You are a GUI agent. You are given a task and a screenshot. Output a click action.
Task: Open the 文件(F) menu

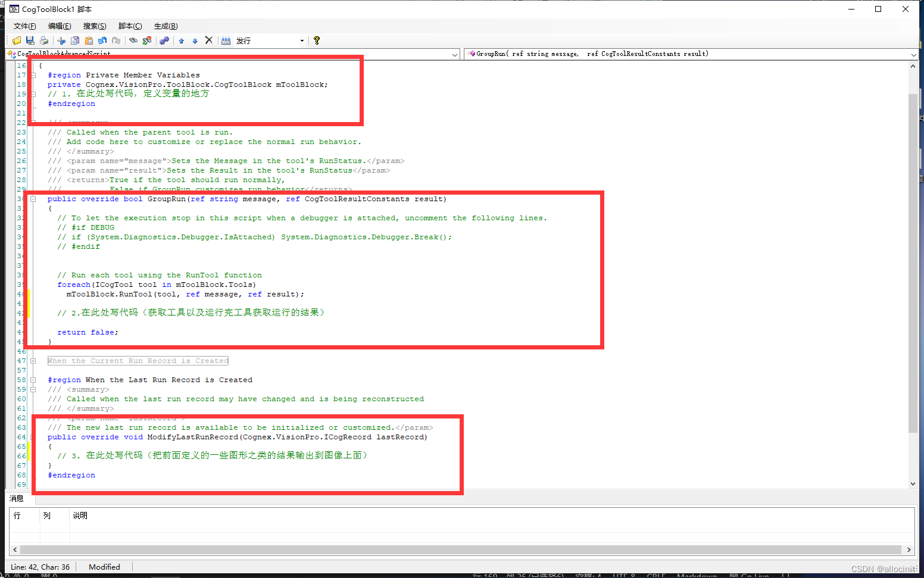(24, 26)
